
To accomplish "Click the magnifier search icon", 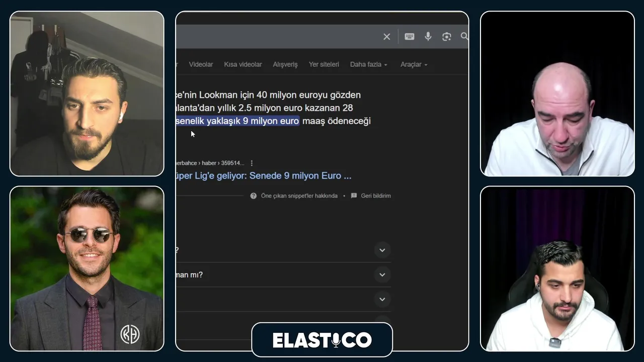I will tap(464, 36).
